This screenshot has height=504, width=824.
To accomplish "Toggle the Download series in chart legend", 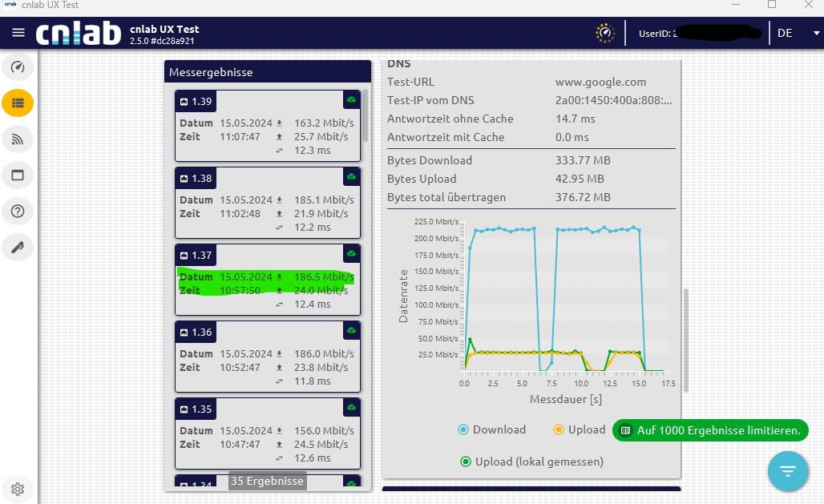I will click(491, 429).
